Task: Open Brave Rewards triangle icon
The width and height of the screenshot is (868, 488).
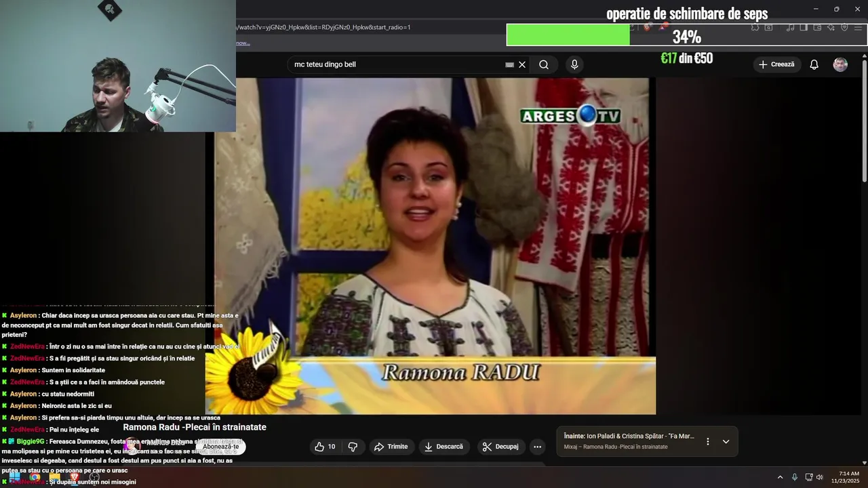Action: click(662, 27)
